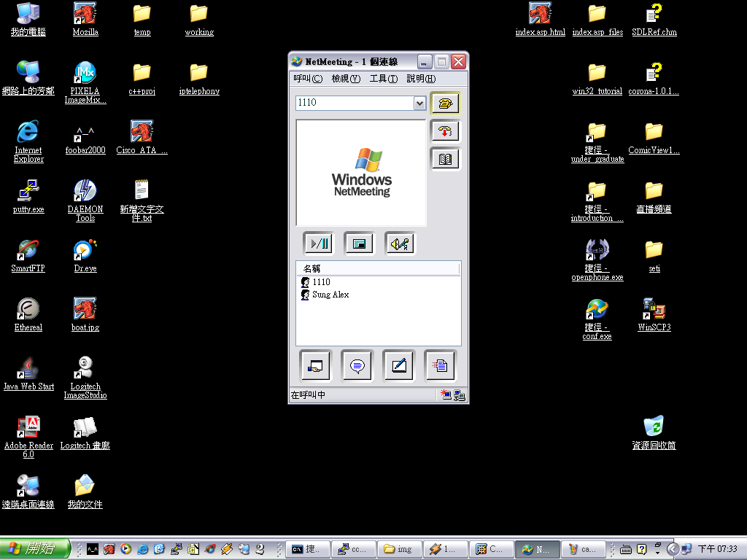This screenshot has height=560, width=747.
Task: Select the Mozilla desktop icon
Action: tap(85, 20)
